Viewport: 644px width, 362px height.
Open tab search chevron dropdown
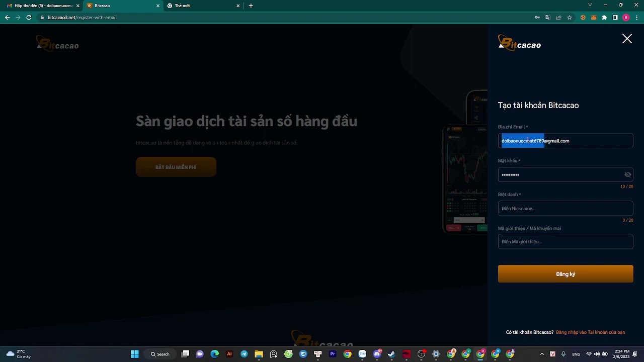(590, 5)
